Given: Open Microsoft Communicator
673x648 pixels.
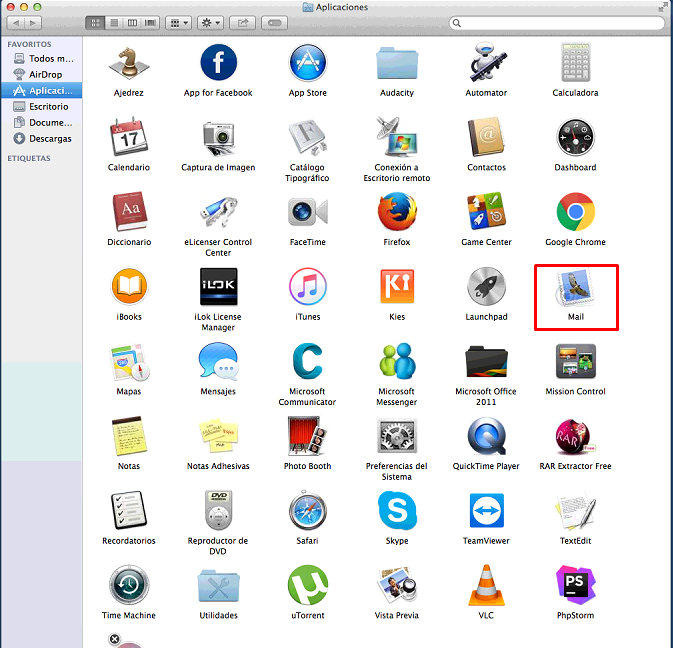Looking at the screenshot, I should coord(308,360).
